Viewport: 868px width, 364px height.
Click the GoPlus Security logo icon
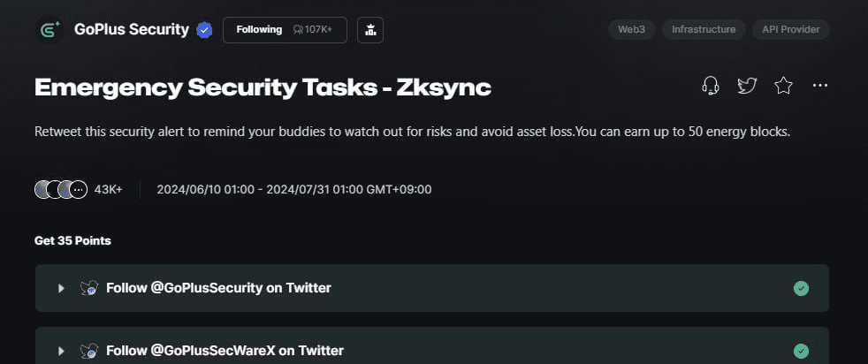coord(49,30)
